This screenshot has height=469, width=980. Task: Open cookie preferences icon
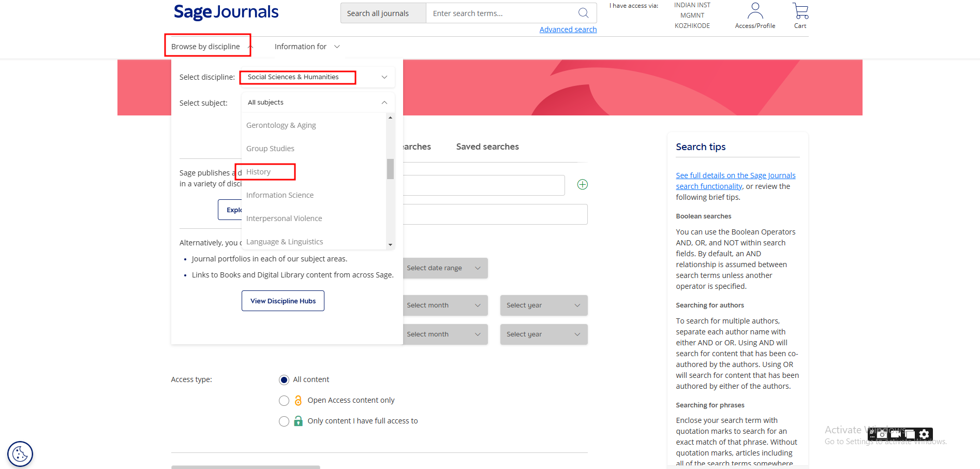(x=20, y=454)
